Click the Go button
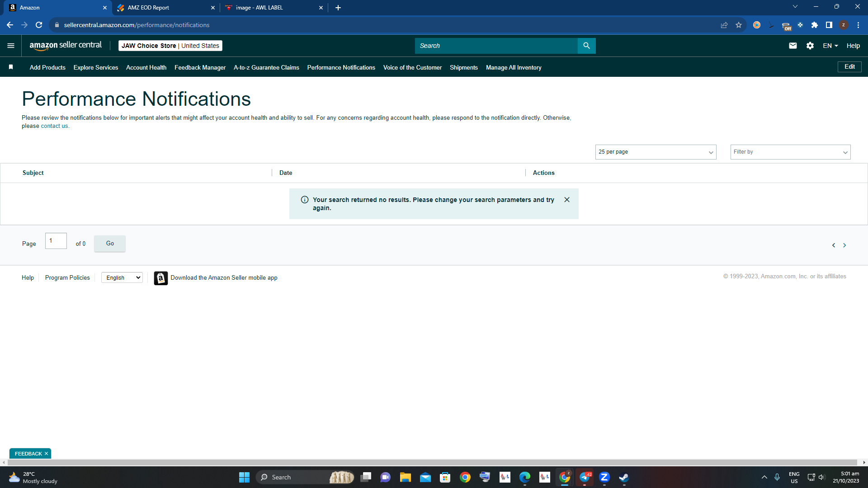 point(110,244)
